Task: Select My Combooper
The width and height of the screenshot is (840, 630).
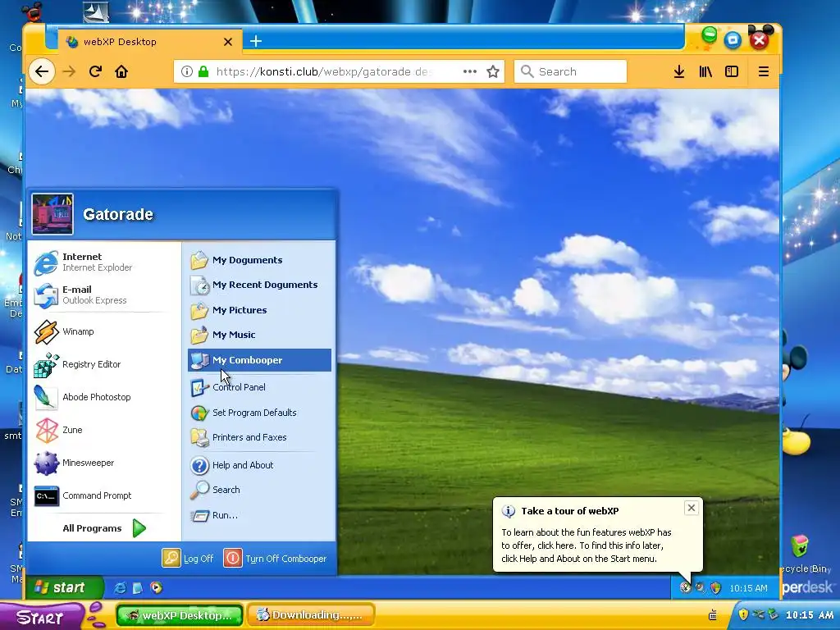Action: tap(259, 360)
